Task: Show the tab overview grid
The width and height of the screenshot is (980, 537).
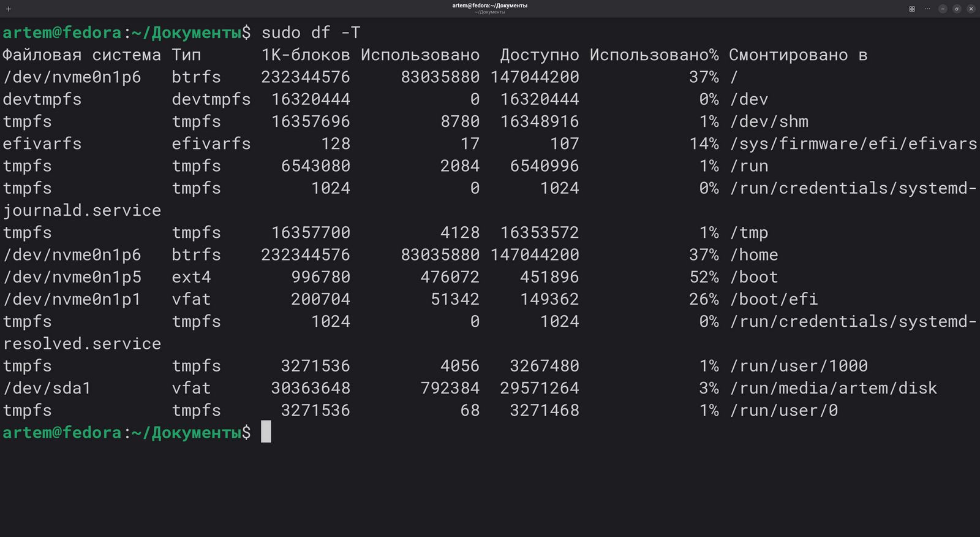Action: click(912, 9)
